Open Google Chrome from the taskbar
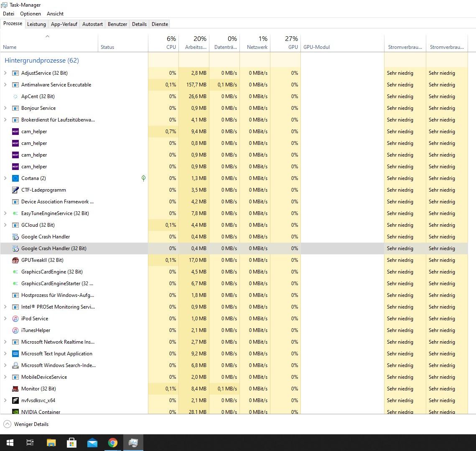 pos(112,443)
